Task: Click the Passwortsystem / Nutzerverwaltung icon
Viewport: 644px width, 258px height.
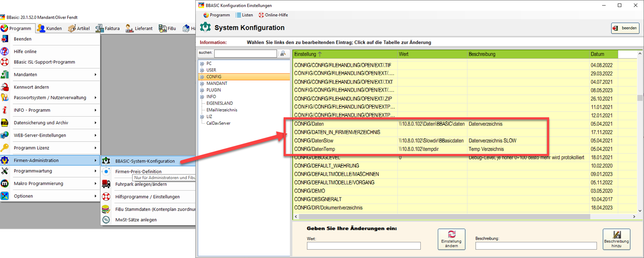Action: click(x=5, y=98)
